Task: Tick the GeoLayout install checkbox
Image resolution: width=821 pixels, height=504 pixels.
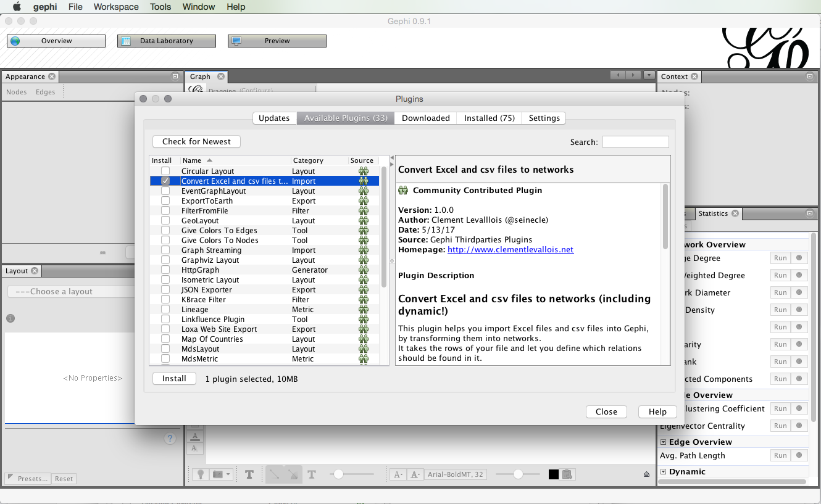Action: click(x=165, y=220)
